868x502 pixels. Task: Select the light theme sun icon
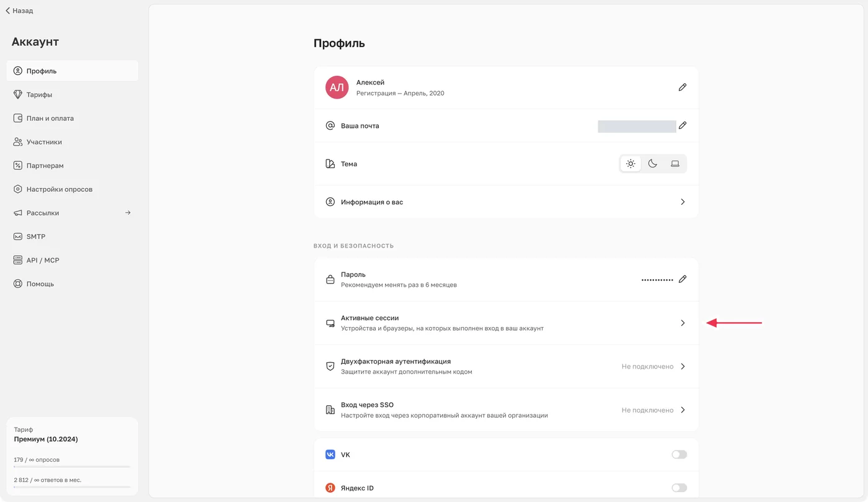(x=631, y=164)
